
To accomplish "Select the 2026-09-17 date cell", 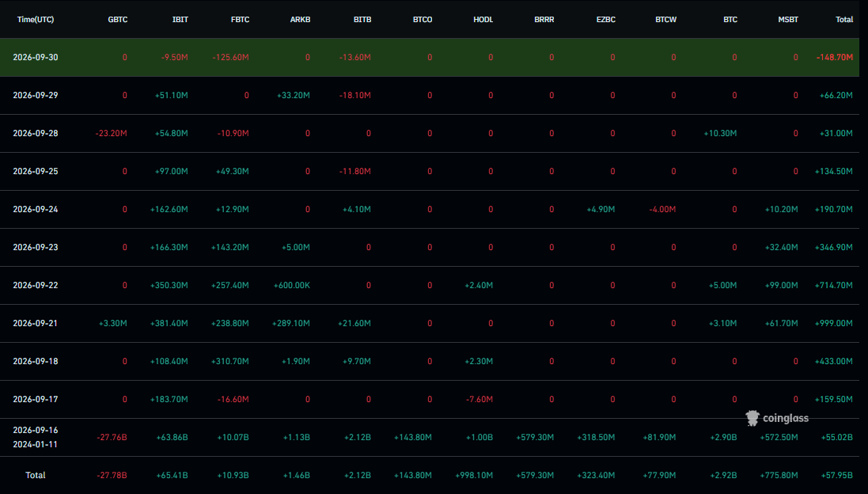I will [36, 399].
